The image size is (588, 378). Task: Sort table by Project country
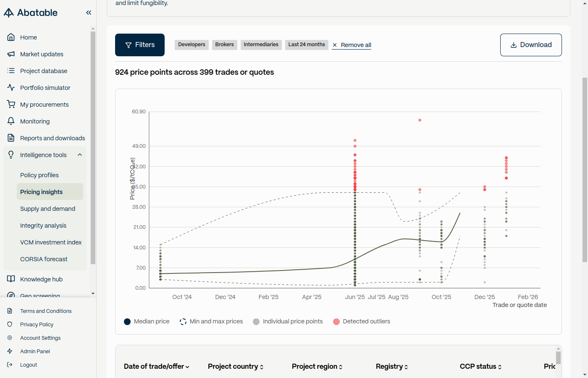click(236, 367)
